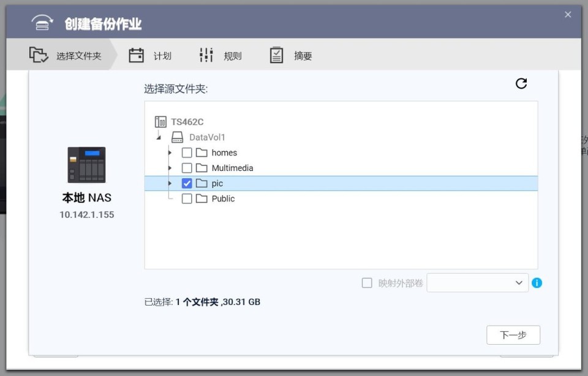Click the 下一步 button

tap(513, 335)
